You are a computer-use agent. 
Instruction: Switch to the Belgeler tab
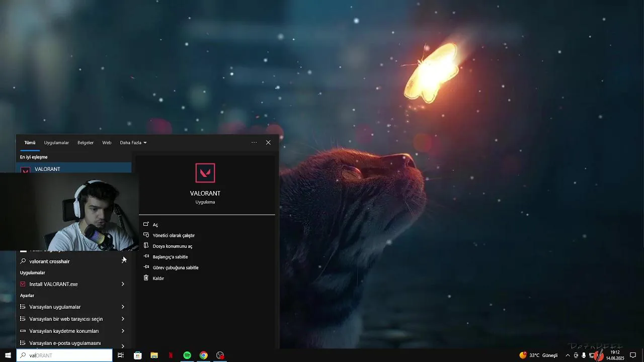[86, 143]
